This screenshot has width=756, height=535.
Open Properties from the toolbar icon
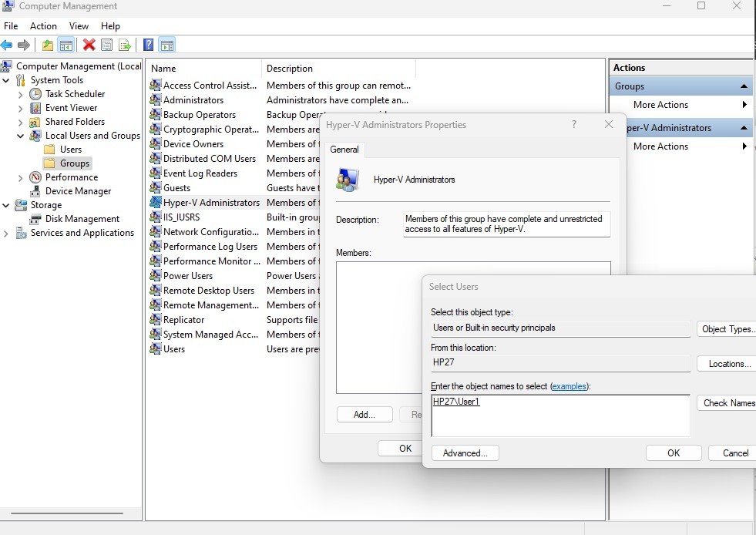coord(106,45)
